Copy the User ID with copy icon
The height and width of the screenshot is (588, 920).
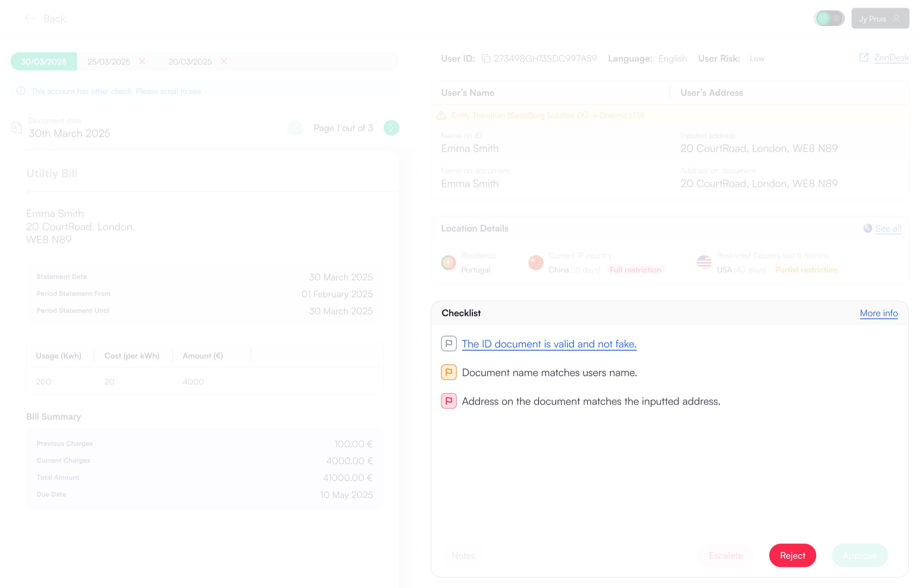coord(486,59)
